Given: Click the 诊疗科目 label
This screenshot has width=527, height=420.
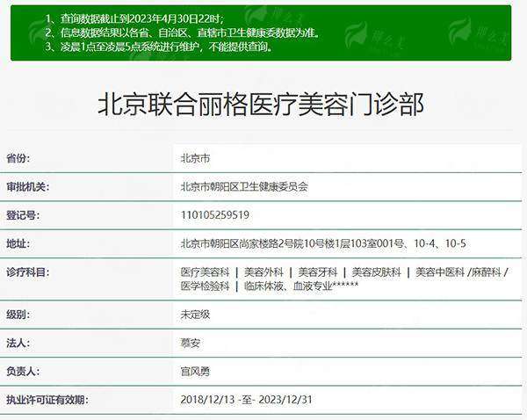Looking at the screenshot, I should (27, 272).
